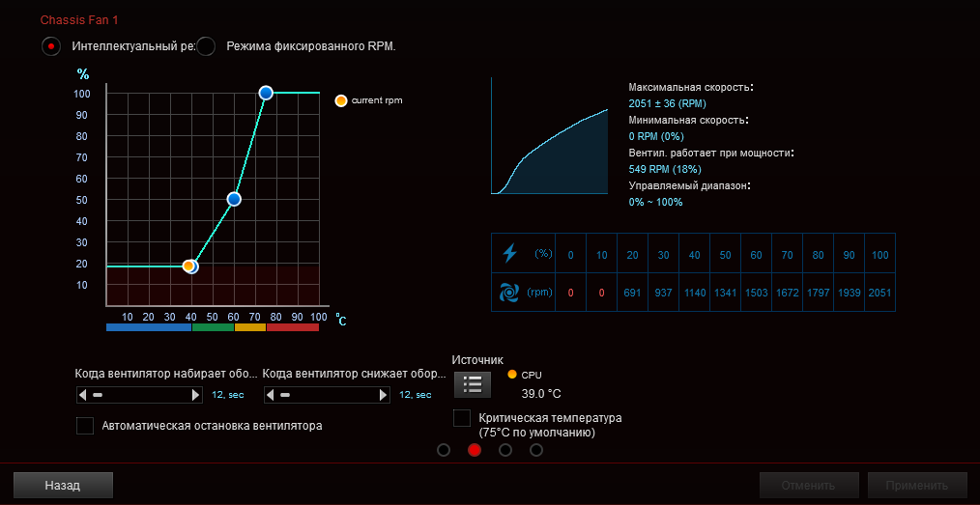Screen dimensions: 980x505
Task: Increase the fan slow-down time with right arrow
Action: pyautogui.click(x=384, y=395)
